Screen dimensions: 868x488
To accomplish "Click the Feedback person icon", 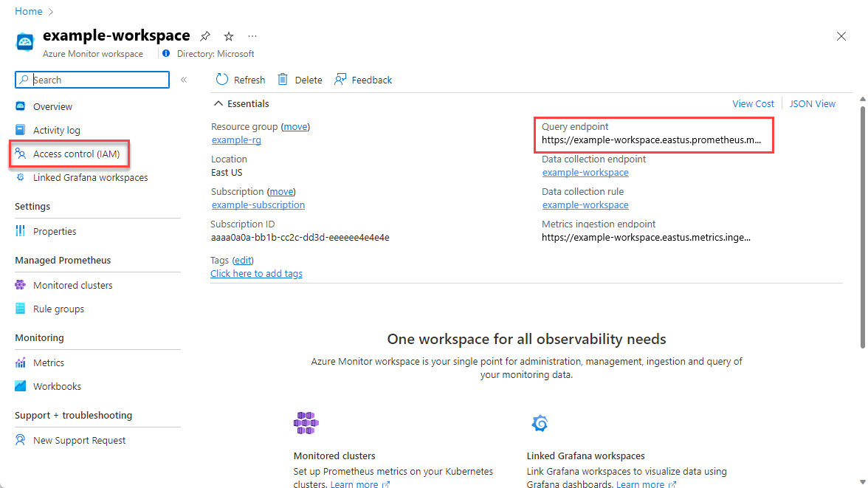I will 340,79.
